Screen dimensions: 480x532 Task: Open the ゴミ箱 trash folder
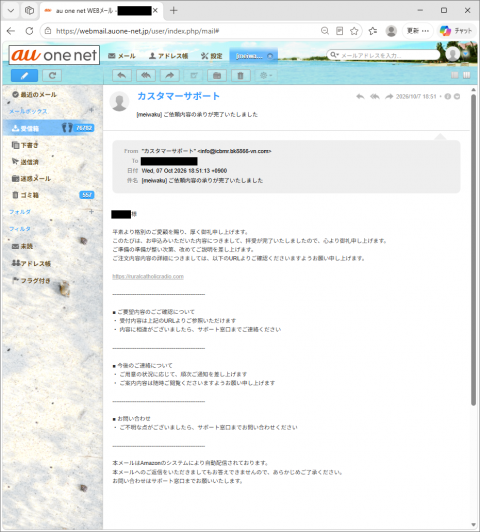point(25,195)
